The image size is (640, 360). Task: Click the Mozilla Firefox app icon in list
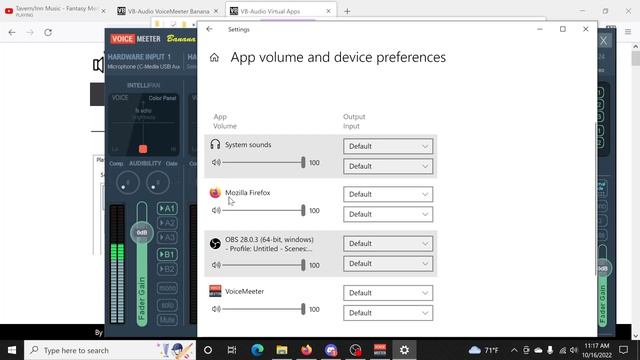pos(215,192)
